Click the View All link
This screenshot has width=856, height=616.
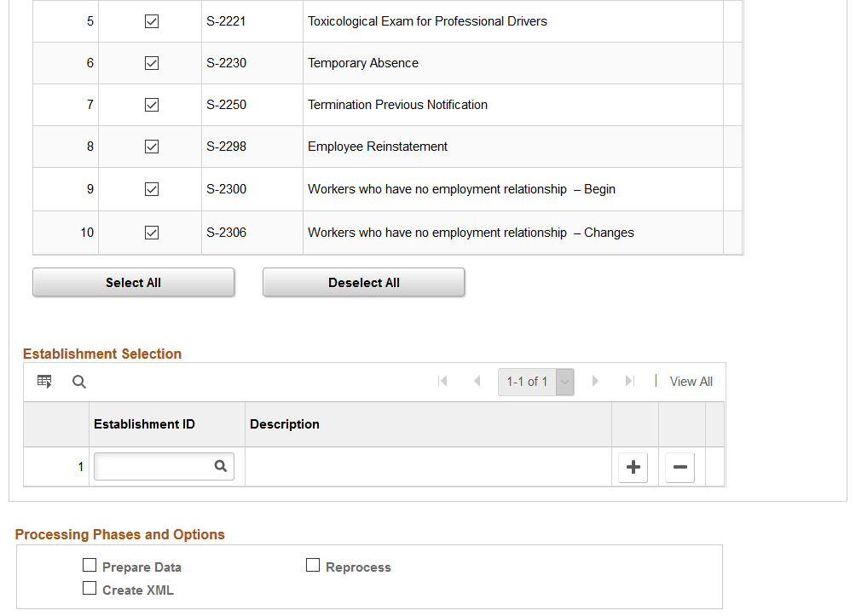coord(691,381)
